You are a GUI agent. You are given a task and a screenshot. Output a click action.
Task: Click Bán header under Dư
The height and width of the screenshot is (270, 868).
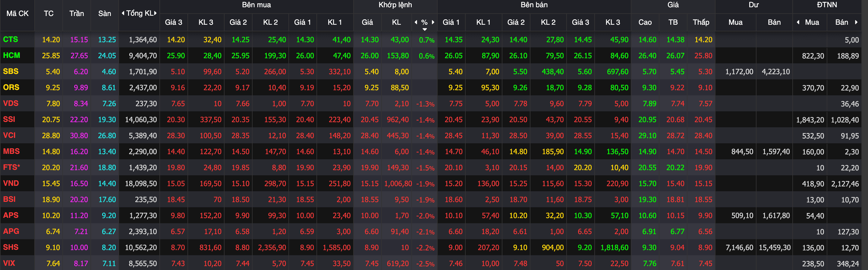point(774,22)
